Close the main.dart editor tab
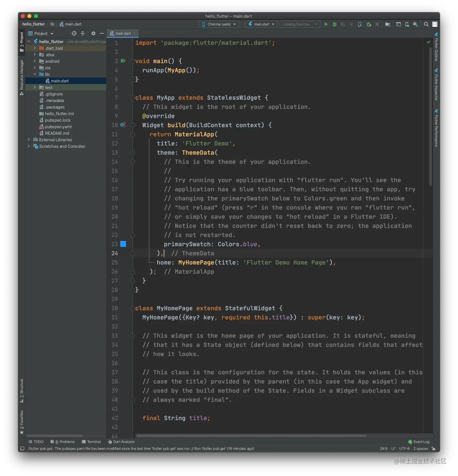Image resolution: width=458 pixels, height=476 pixels. point(134,33)
